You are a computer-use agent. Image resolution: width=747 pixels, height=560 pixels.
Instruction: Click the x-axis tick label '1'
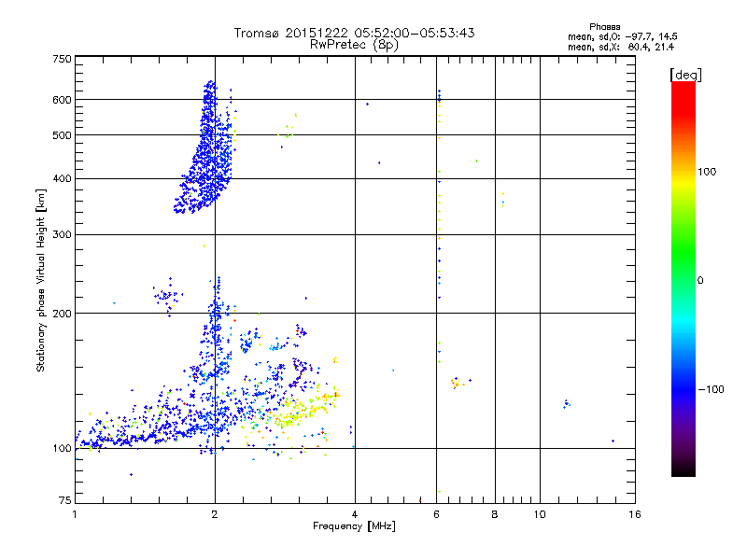click(75, 514)
